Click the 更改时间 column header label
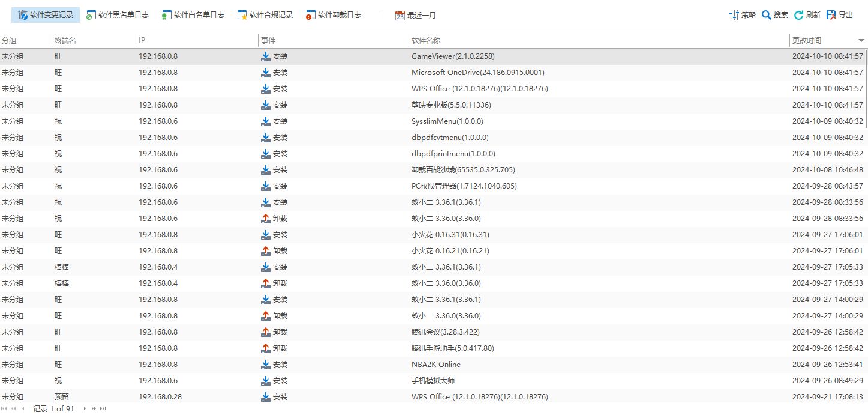This screenshot has height=415, width=868. (x=807, y=41)
